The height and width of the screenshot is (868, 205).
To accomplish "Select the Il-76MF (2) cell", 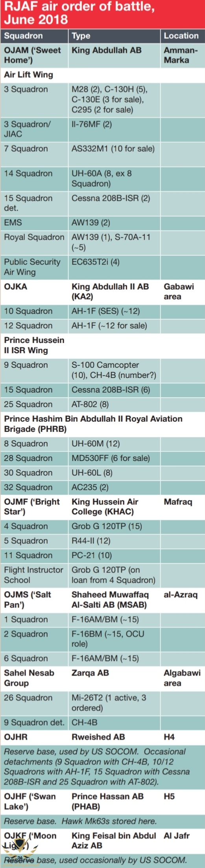I will pos(92,124).
